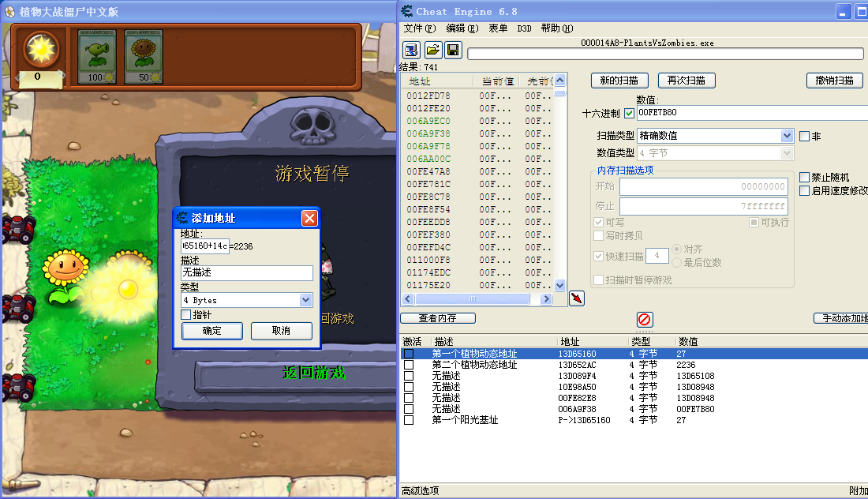Click the 撤销扫描 button
Screen dimensions: 868x499
click(x=834, y=81)
